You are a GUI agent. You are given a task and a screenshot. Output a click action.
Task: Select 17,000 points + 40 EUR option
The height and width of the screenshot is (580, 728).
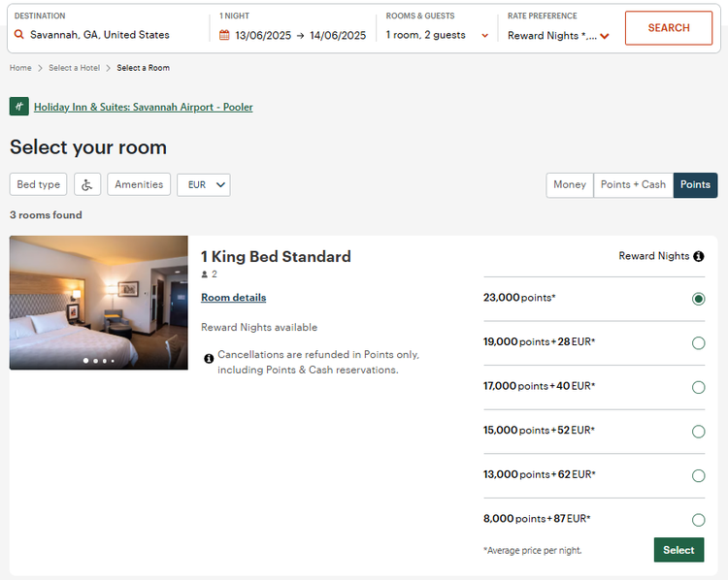tap(698, 387)
